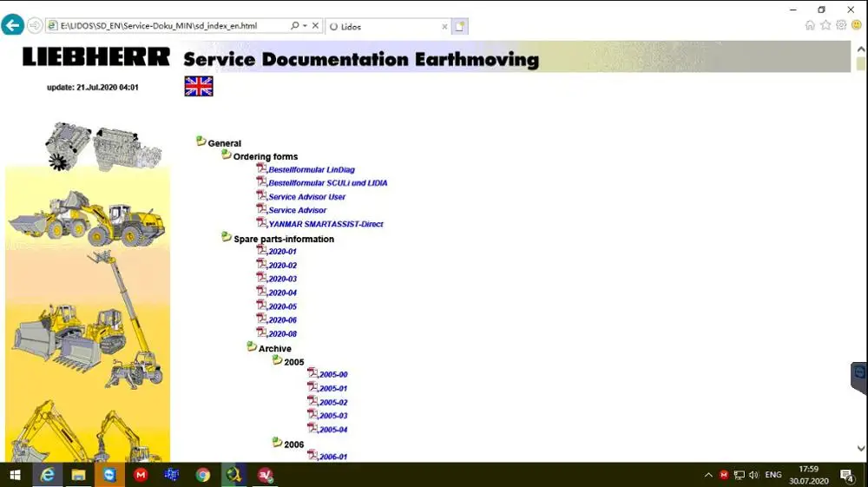Collapse the Spare parts-information folder
The width and height of the screenshot is (868, 487).
point(227,237)
